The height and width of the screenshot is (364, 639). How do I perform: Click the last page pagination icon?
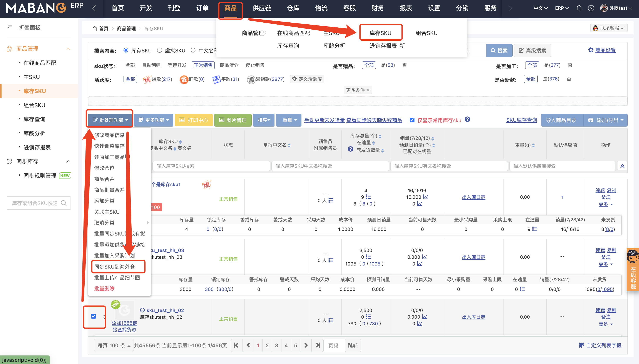pos(318,345)
